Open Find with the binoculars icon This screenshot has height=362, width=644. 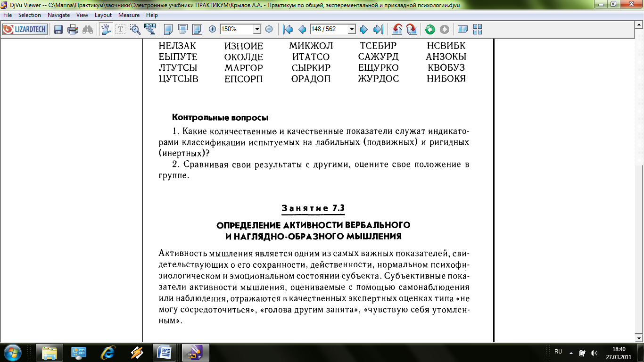tap(88, 29)
